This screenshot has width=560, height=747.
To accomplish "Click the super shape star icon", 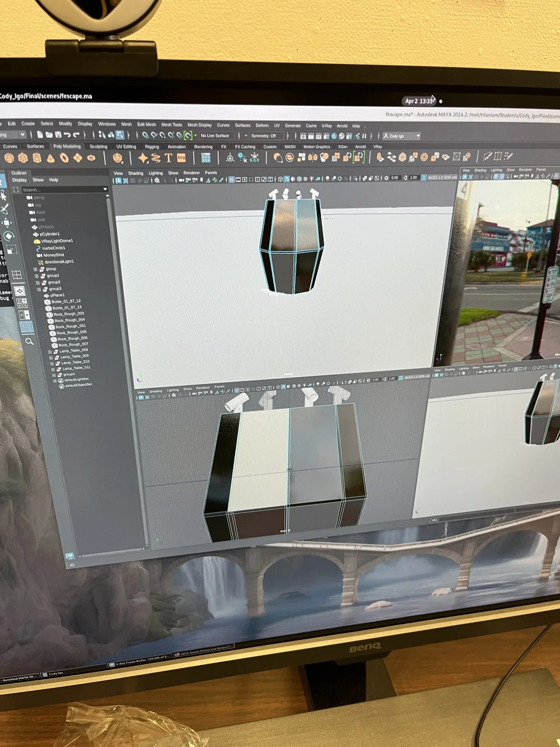I will tap(143, 157).
